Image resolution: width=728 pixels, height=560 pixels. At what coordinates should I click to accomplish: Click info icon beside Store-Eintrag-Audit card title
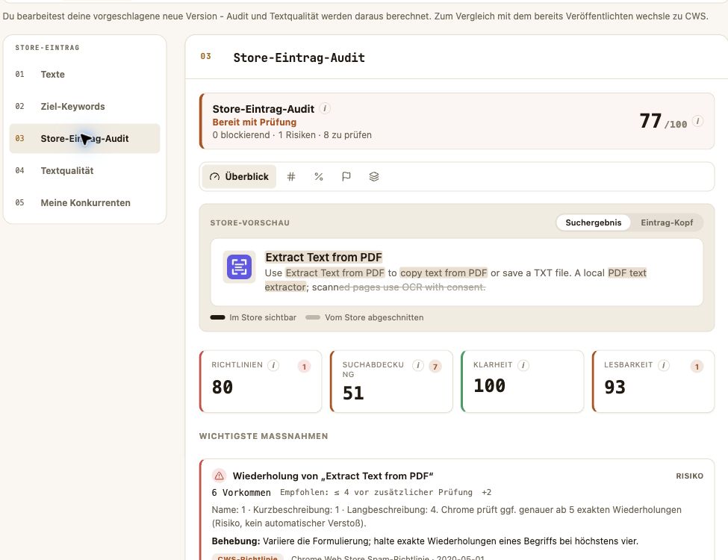(325, 109)
